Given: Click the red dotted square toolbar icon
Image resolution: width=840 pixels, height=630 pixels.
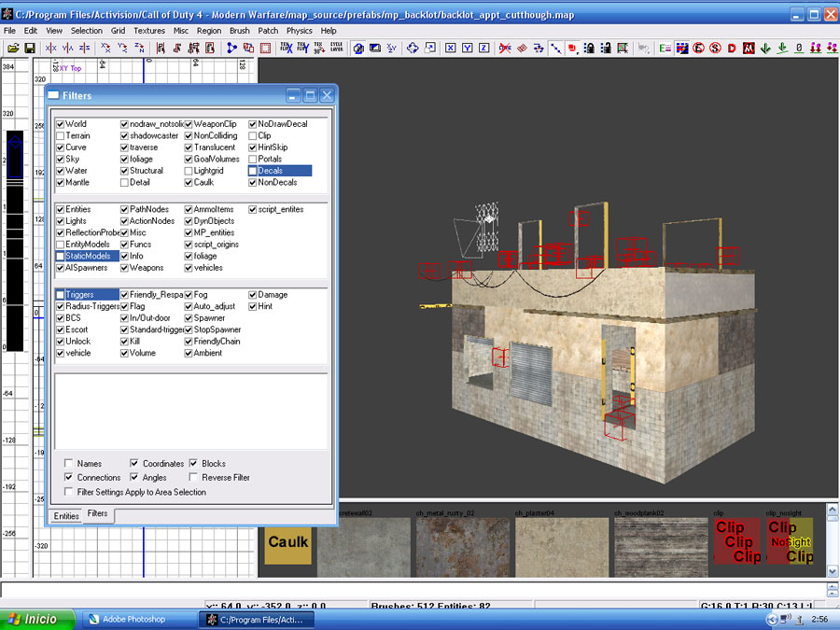Looking at the screenshot, I should 265,49.
